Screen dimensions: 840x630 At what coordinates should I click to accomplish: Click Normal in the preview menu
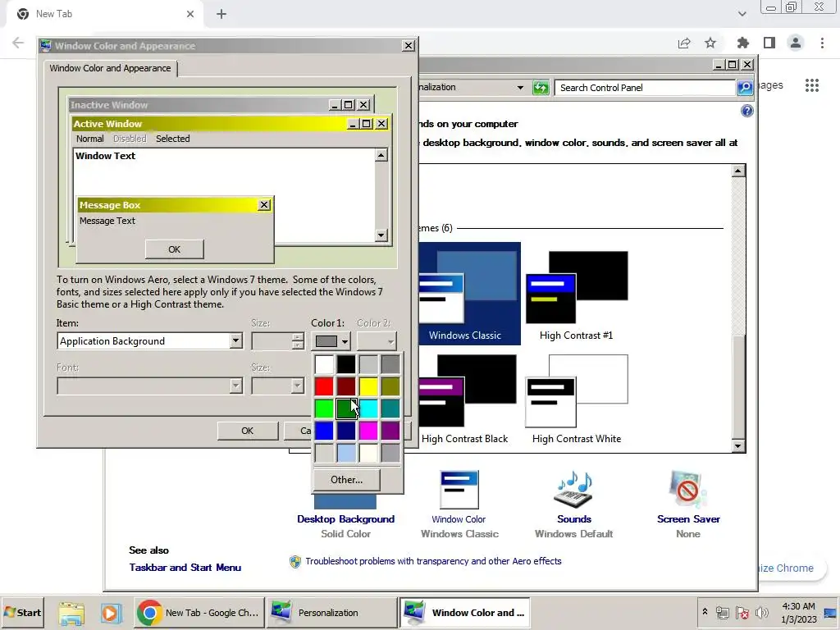coord(89,139)
